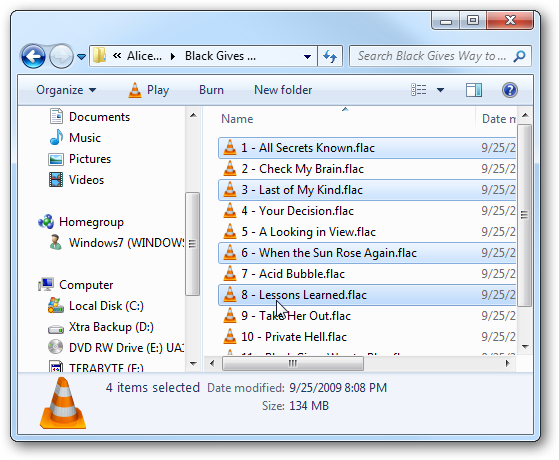Select 6 - When the Sun Rose Again.flac
The width and height of the screenshot is (559, 460).
tap(367, 253)
